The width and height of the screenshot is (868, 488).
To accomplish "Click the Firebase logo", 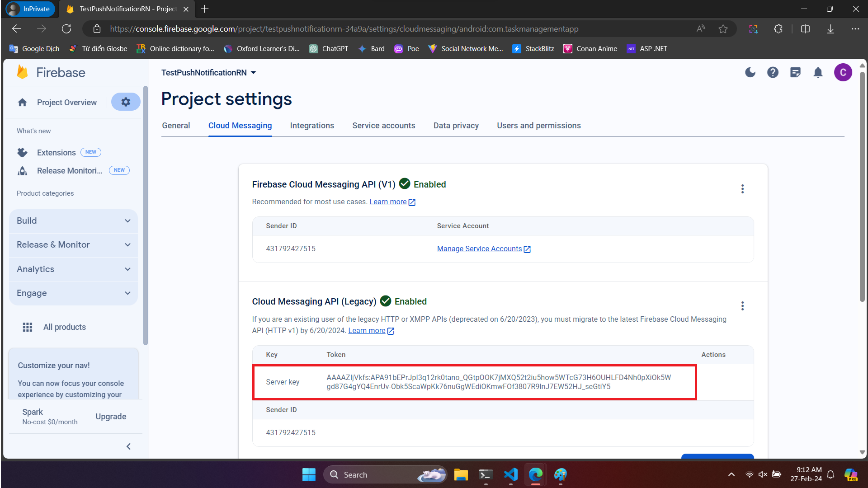I will coord(51,72).
